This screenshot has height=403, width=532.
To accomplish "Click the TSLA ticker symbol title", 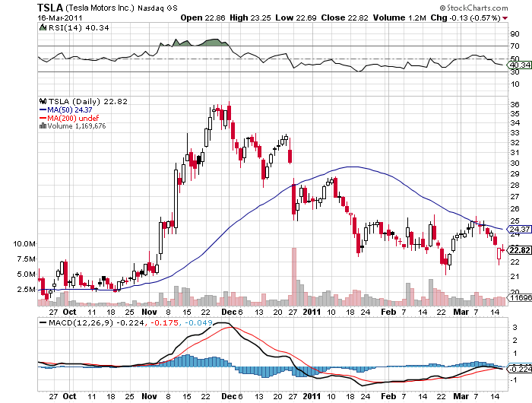I will (50, 8).
